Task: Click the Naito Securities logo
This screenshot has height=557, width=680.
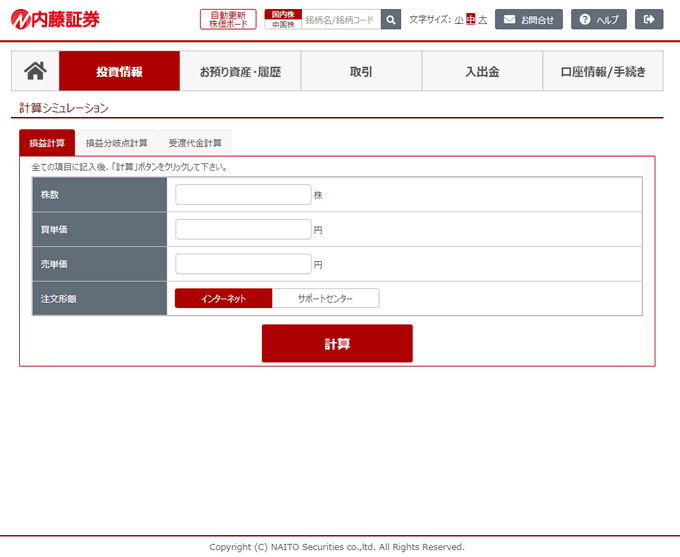Action: pyautogui.click(x=56, y=19)
